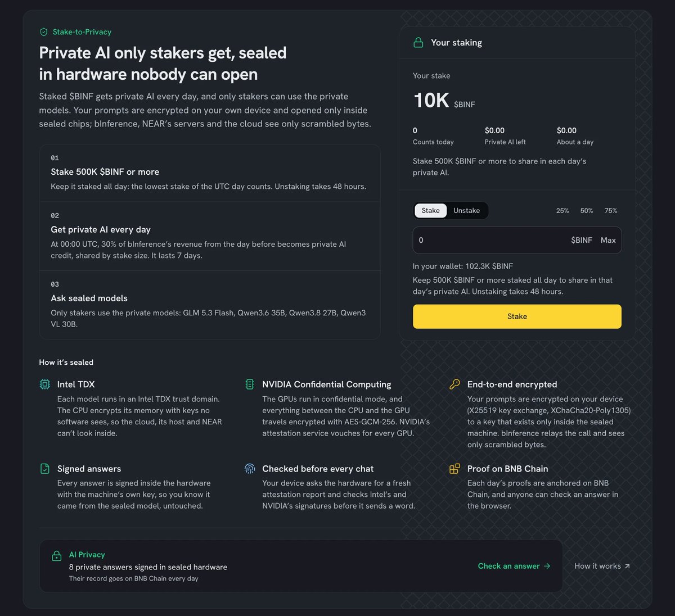Screen dimensions: 675x616
Task: Click Max to fill wallet balance
Action: [x=608, y=240]
